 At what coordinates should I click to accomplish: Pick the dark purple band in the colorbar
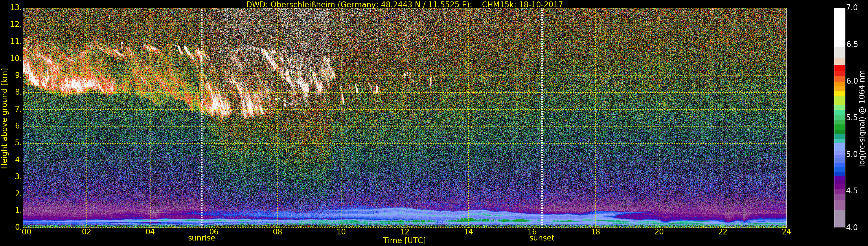point(839,182)
